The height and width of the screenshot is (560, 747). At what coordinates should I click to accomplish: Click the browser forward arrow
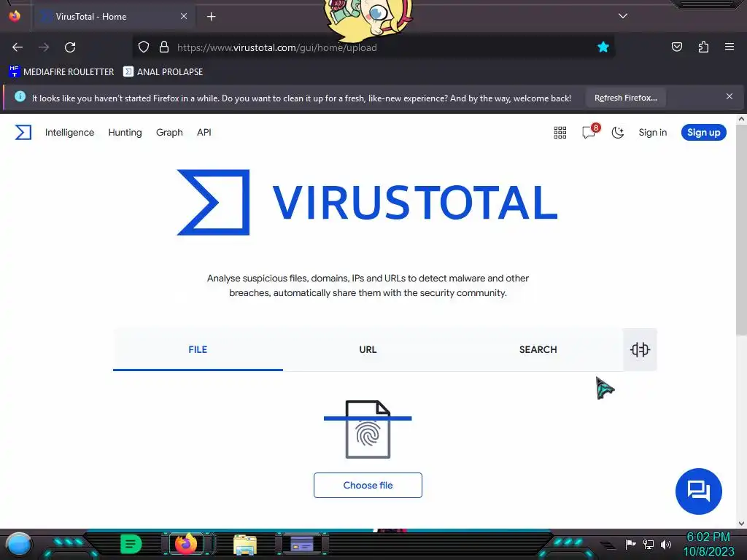coord(44,47)
